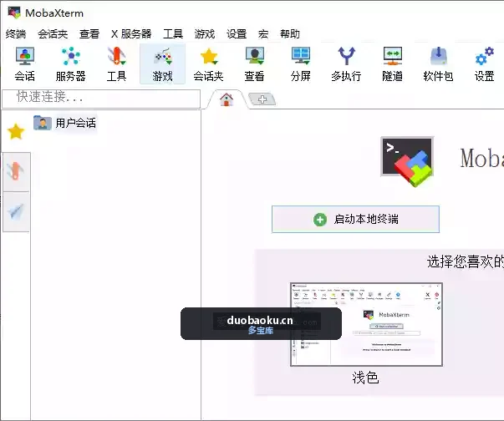Switch to the Home tab
This screenshot has height=421, width=504.
pos(227,99)
